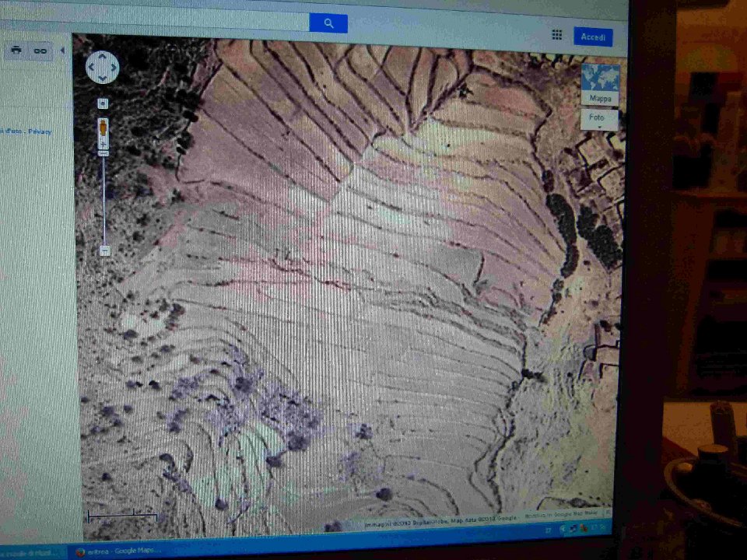Open the link sharing chain icon
747x560 pixels.
tap(40, 51)
